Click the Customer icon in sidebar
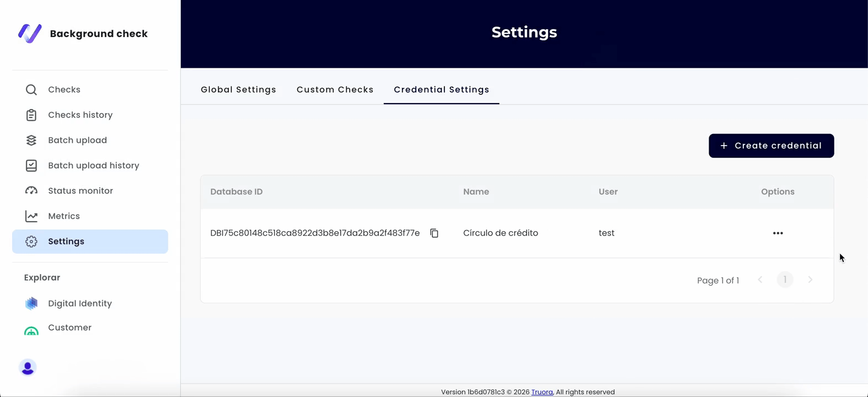Viewport: 868px width, 397px height. pos(31,330)
